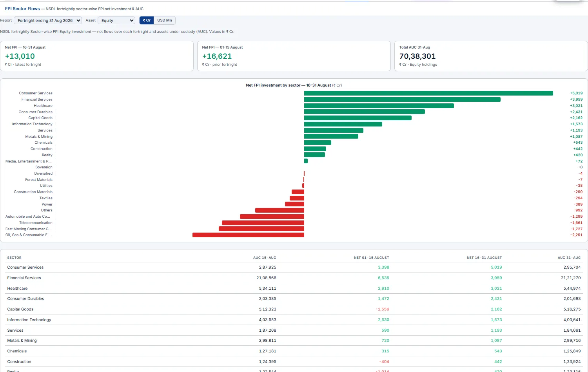
Task: Click the Consumer Durables table row name
Action: pyautogui.click(x=25, y=299)
